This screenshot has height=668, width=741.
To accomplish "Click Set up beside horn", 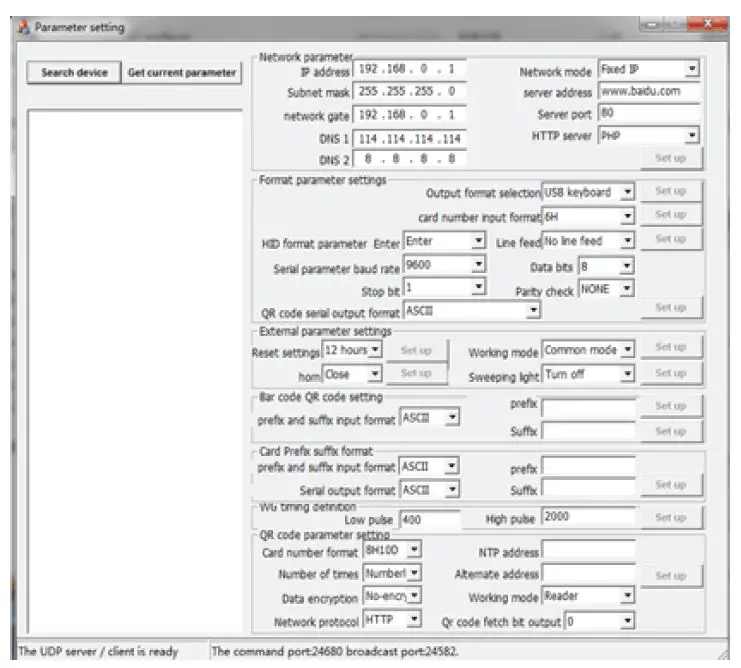I will coord(416,373).
